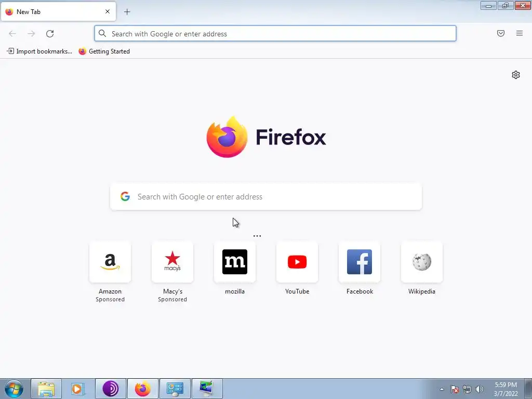
Task: Click Import bookmarks toolbar item
Action: click(39, 51)
